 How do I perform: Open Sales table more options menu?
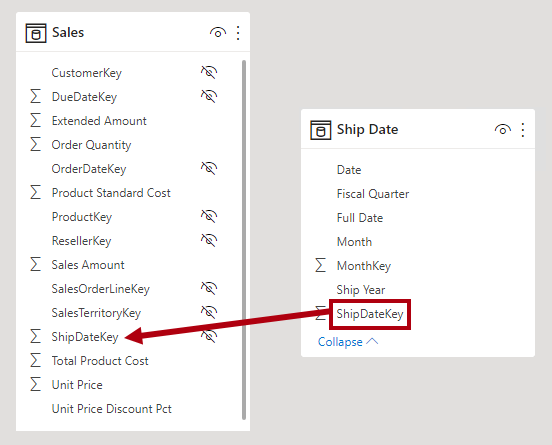point(238,33)
